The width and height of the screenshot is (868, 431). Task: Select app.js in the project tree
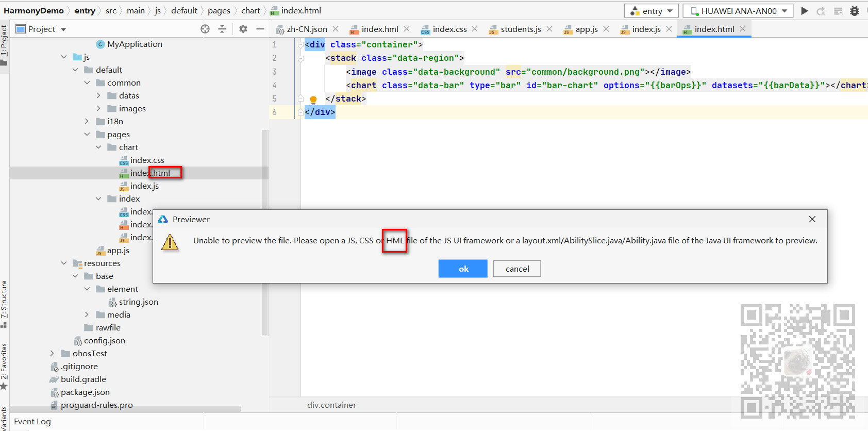[x=113, y=251]
